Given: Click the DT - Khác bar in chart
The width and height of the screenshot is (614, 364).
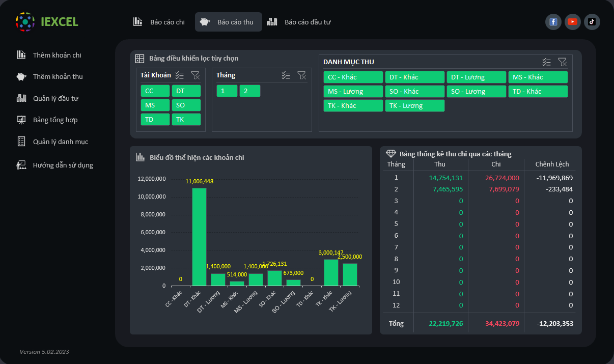Looking at the screenshot, I should coord(200,237).
